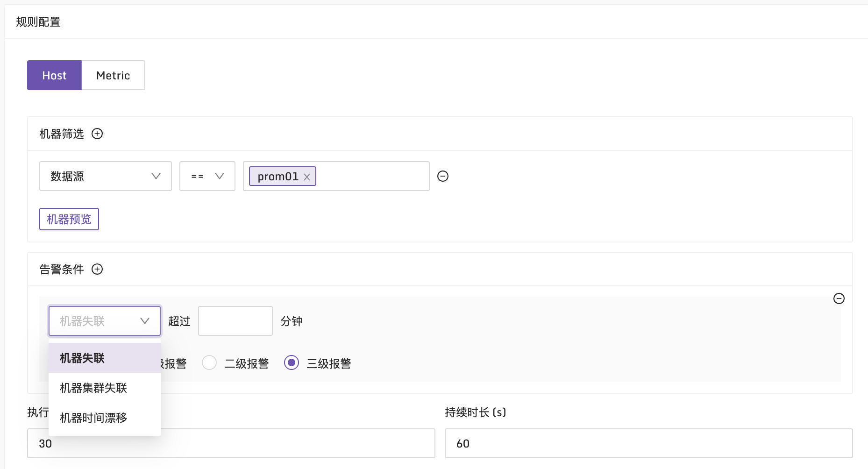Open the 数据源 dropdown

106,176
